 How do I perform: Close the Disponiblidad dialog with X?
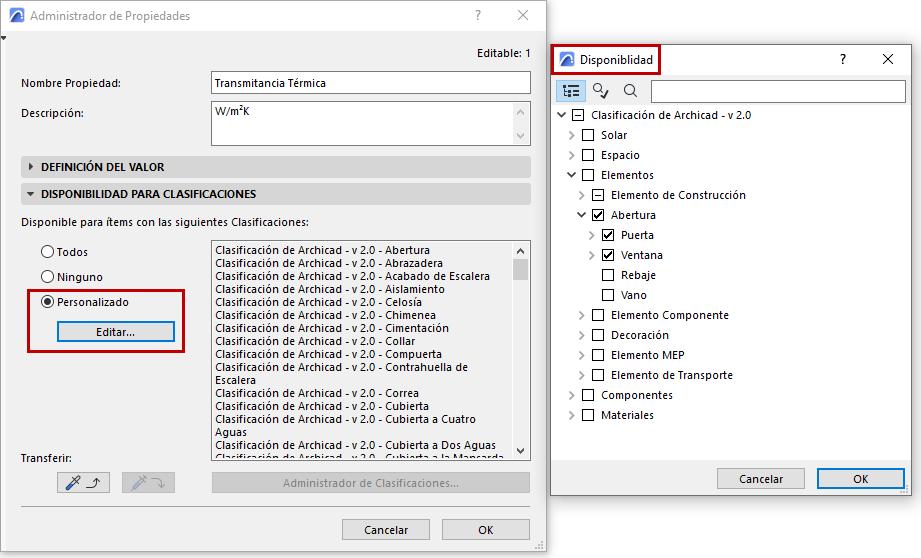[x=888, y=59]
